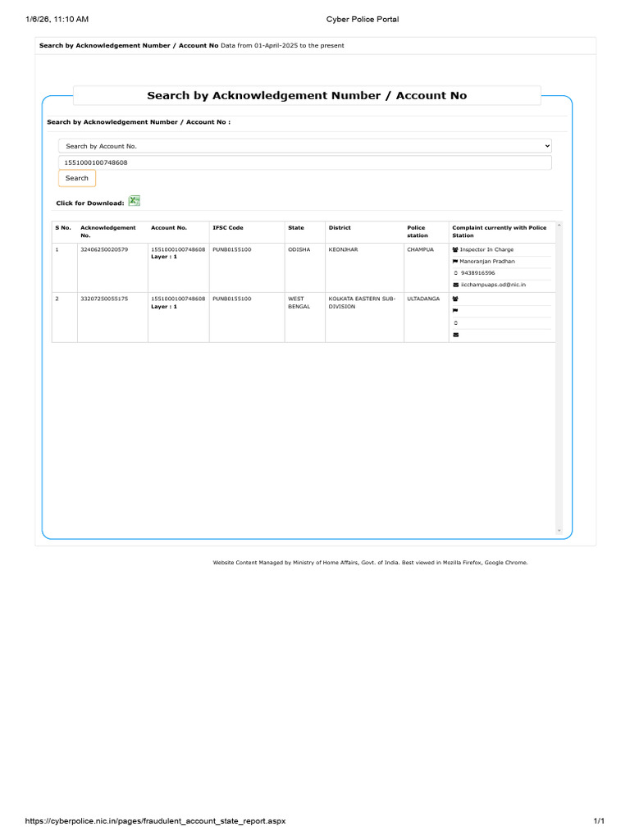Select the ODISHA state cell

tap(299, 249)
